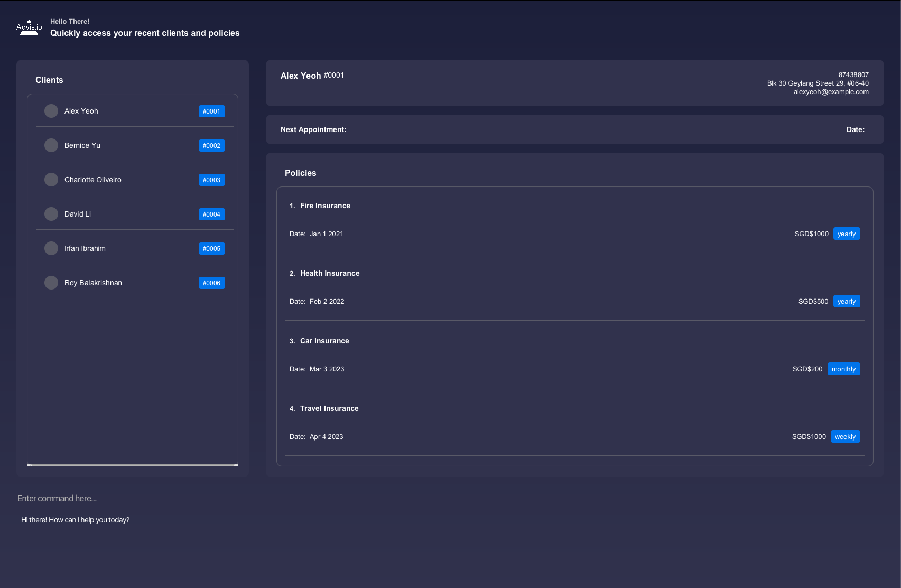Select David Li's avatar circle
This screenshot has height=588, width=901.
point(51,214)
